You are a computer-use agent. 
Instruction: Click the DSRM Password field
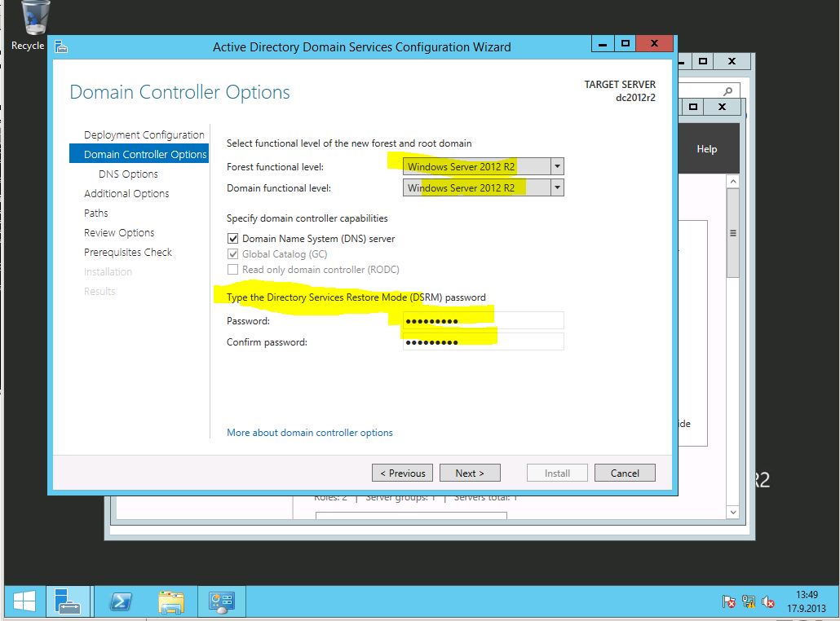pyautogui.click(x=484, y=320)
